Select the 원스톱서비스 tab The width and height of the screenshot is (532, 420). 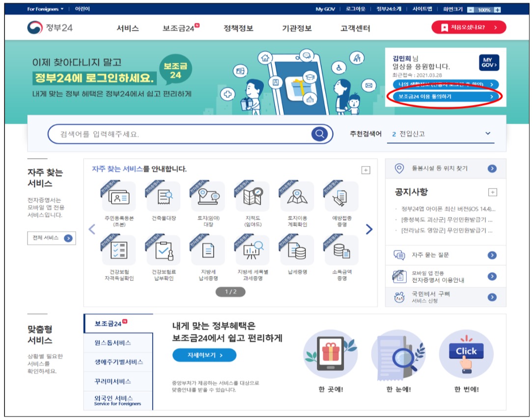tap(118, 343)
